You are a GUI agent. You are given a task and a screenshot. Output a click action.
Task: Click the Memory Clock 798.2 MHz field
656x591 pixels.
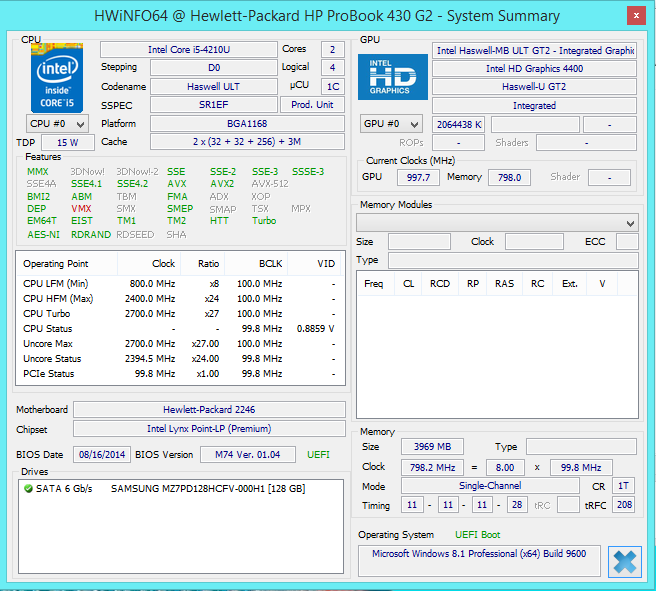(x=432, y=468)
